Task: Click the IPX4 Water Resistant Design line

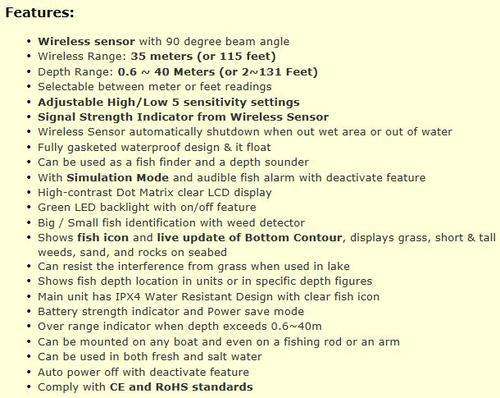Action: point(208,296)
